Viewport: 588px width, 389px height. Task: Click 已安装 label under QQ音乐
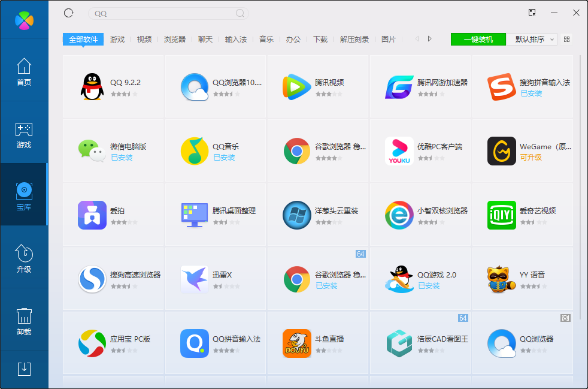pyautogui.click(x=224, y=157)
